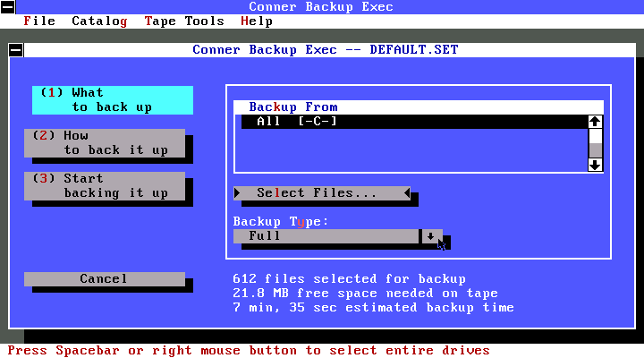The image size is (644, 358).
Task: Open the Catalog menu
Action: click(99, 21)
